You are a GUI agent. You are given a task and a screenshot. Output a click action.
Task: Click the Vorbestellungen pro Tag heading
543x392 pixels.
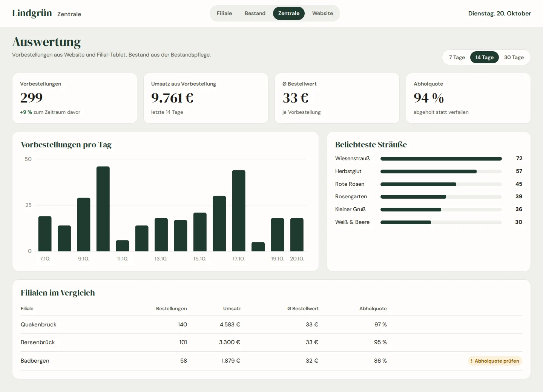point(66,145)
